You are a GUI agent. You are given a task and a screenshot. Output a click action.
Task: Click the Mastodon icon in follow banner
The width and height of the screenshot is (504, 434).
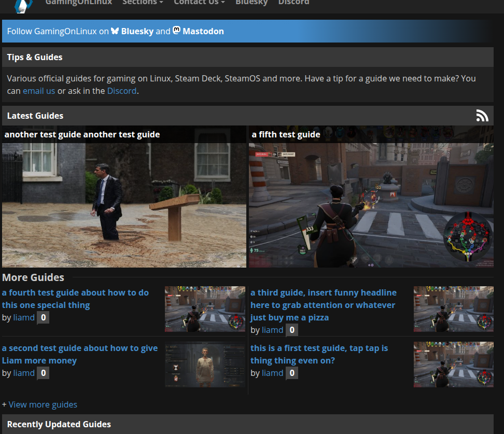[x=177, y=31]
